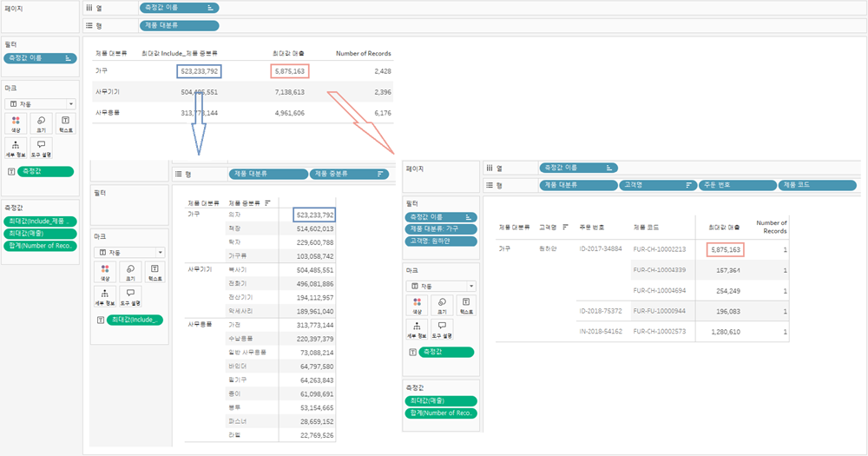Open 크기 mark card in top worksheet

point(41,123)
